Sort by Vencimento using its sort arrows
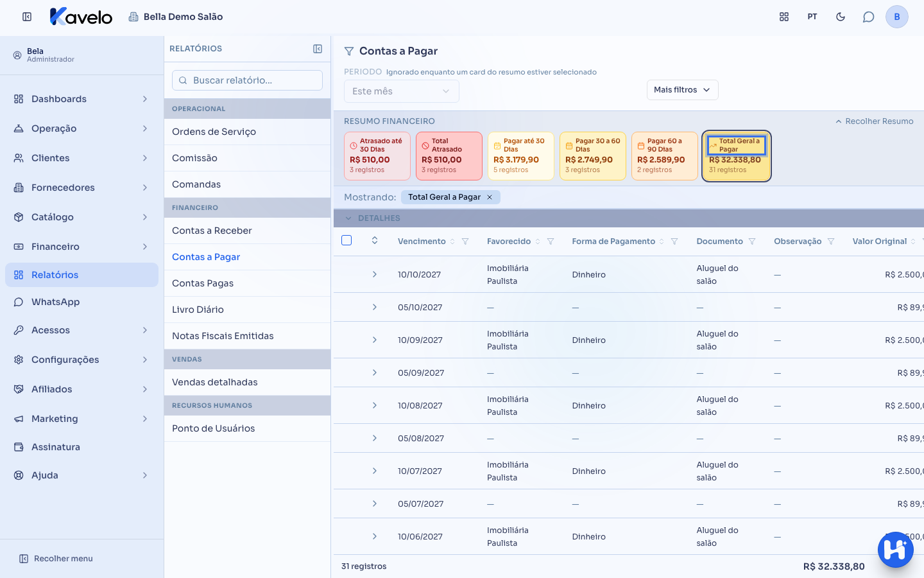This screenshot has height=578, width=924. pyautogui.click(x=452, y=241)
